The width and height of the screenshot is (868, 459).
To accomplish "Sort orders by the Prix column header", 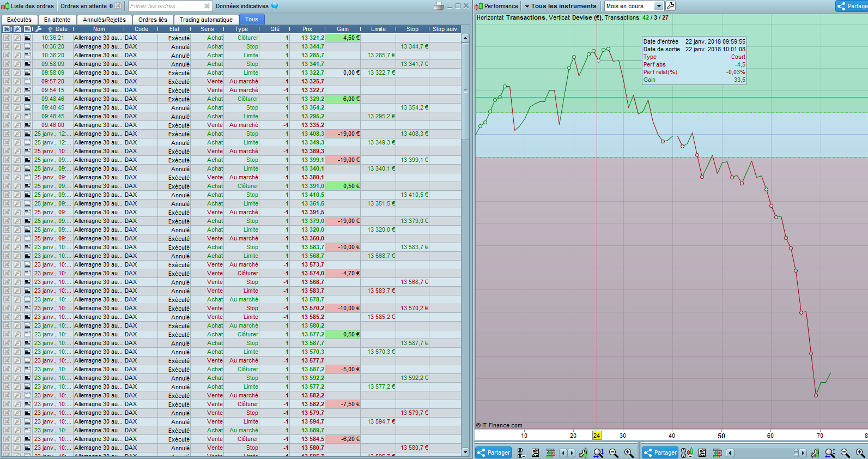I will pyautogui.click(x=307, y=29).
